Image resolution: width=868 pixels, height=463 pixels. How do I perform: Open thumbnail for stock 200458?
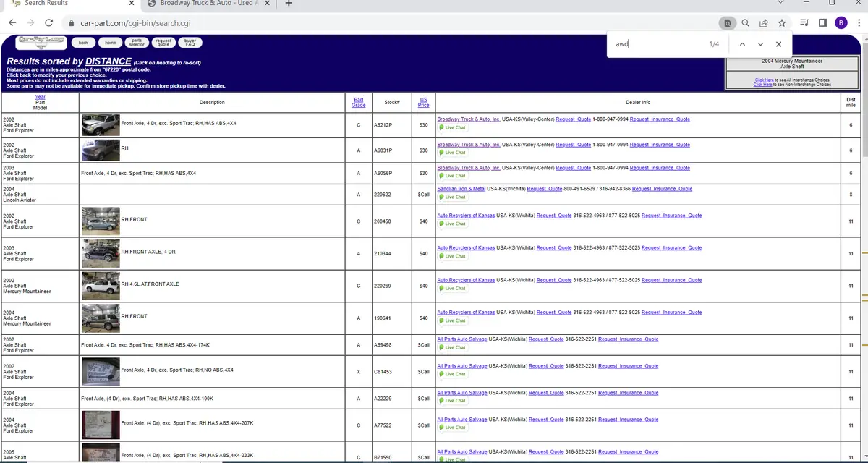click(x=101, y=221)
